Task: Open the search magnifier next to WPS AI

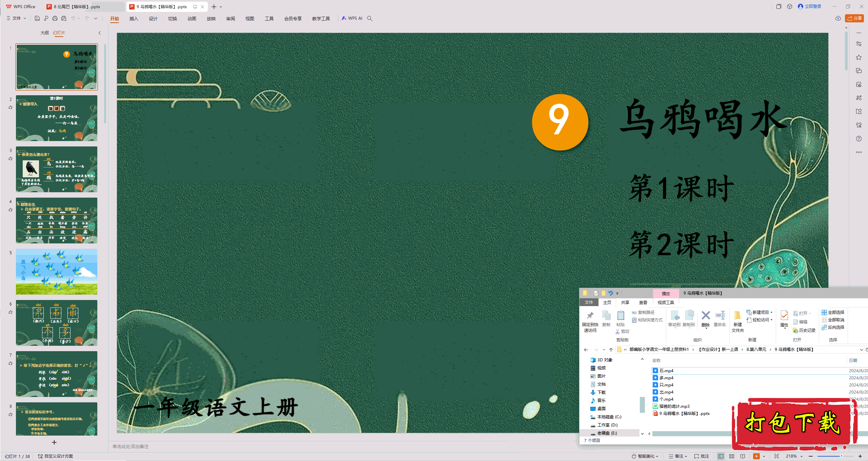Action: click(370, 18)
